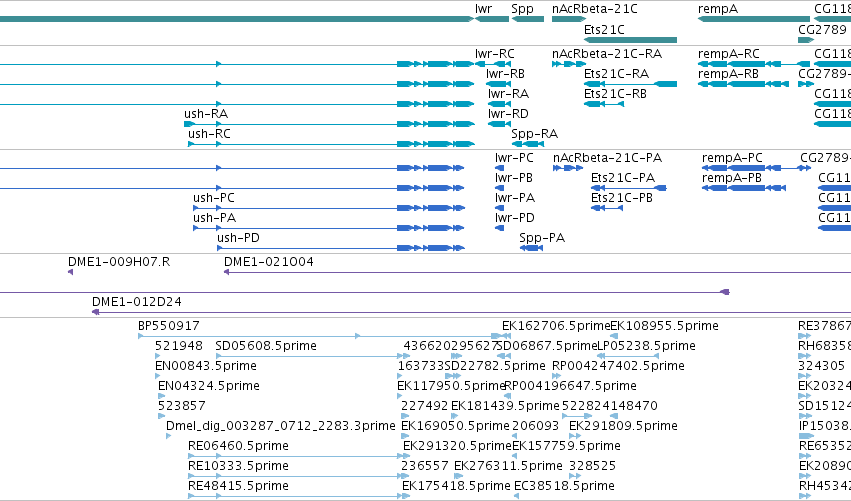This screenshot has width=851, height=501.
Task: Select the EK175418.5prime EST label
Action: tap(456, 486)
